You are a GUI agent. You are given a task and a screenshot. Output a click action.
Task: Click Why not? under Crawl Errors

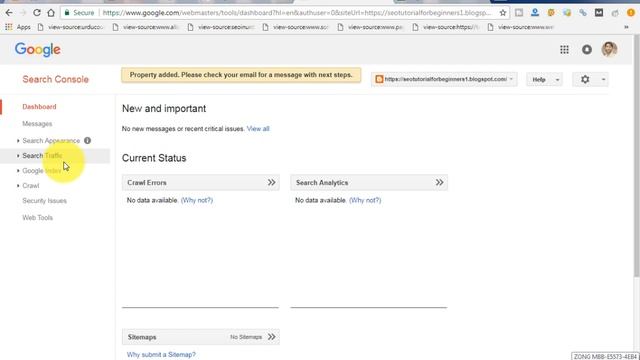coord(197,200)
